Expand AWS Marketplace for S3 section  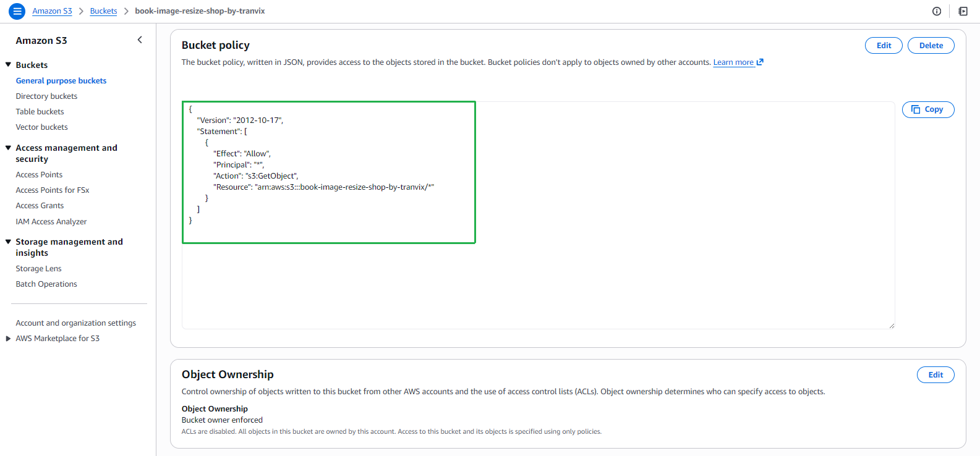[x=8, y=339]
